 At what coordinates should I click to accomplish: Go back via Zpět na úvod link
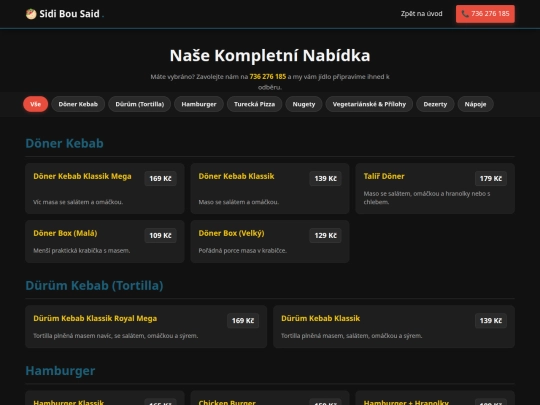(422, 14)
